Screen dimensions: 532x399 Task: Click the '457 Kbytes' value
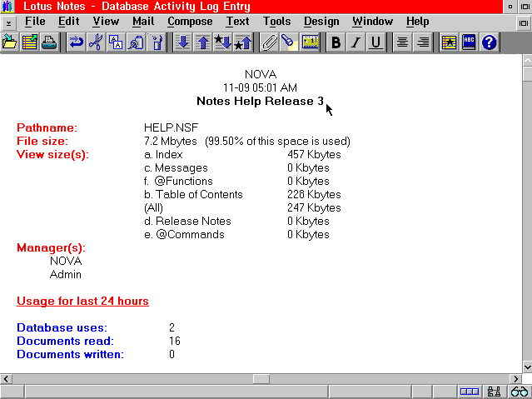coord(314,154)
